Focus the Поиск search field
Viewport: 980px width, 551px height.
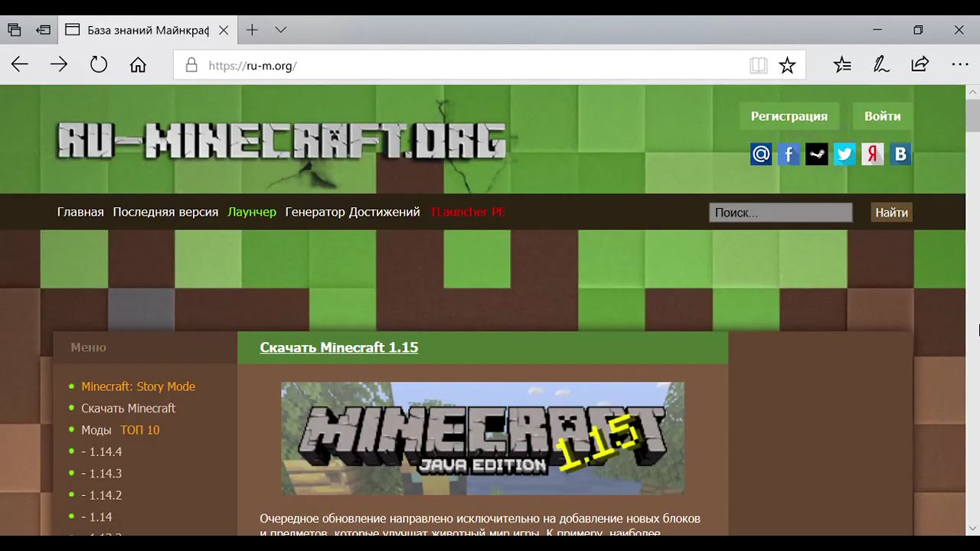(x=780, y=213)
